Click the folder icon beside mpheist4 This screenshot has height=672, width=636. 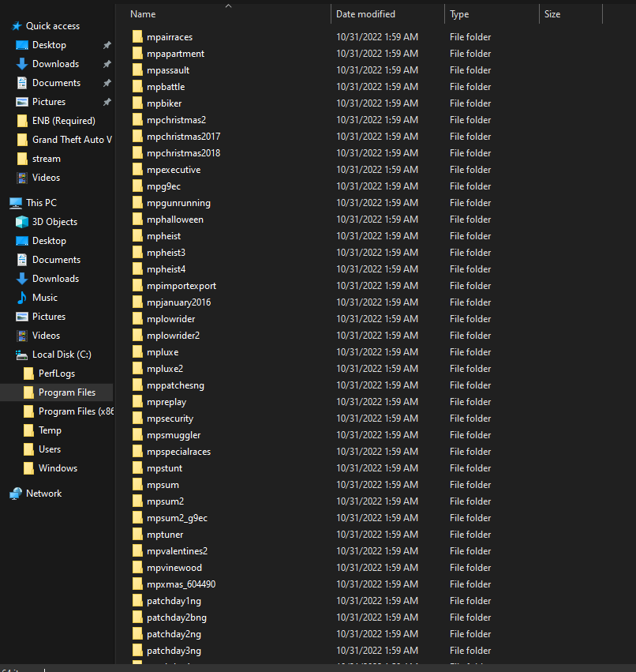coord(137,269)
